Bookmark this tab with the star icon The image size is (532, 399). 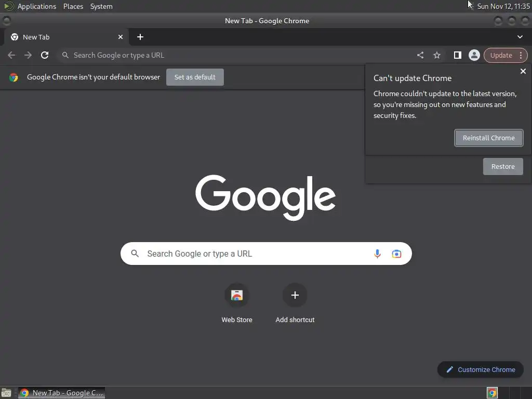click(x=436, y=55)
